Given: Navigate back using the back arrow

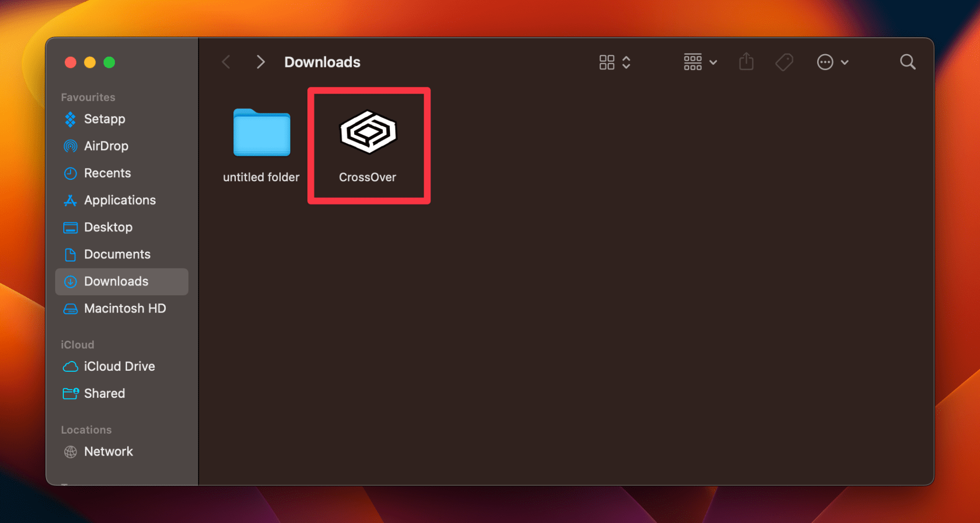Looking at the screenshot, I should tap(226, 62).
